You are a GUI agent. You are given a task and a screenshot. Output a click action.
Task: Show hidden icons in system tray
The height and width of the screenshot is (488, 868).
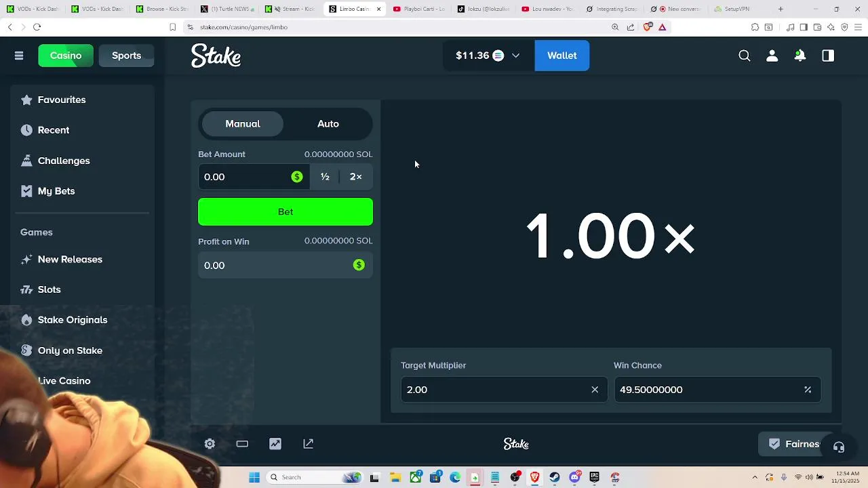755,477
